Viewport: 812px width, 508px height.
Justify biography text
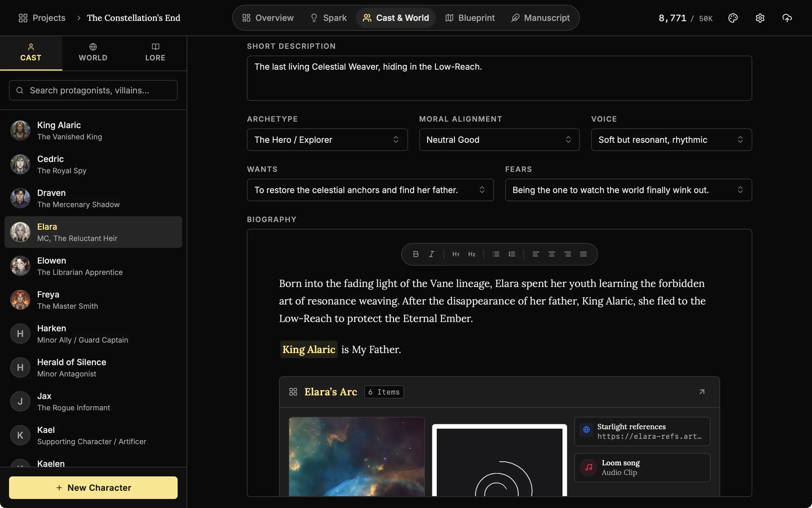click(583, 254)
